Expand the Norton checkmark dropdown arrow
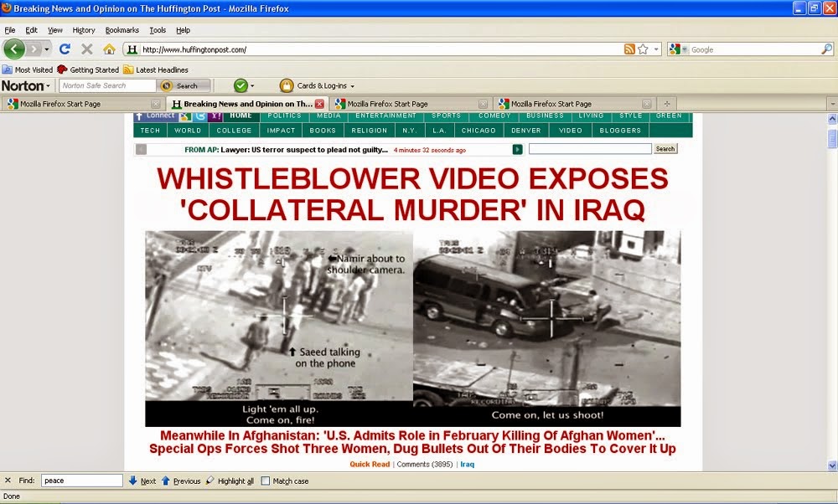 [252, 86]
